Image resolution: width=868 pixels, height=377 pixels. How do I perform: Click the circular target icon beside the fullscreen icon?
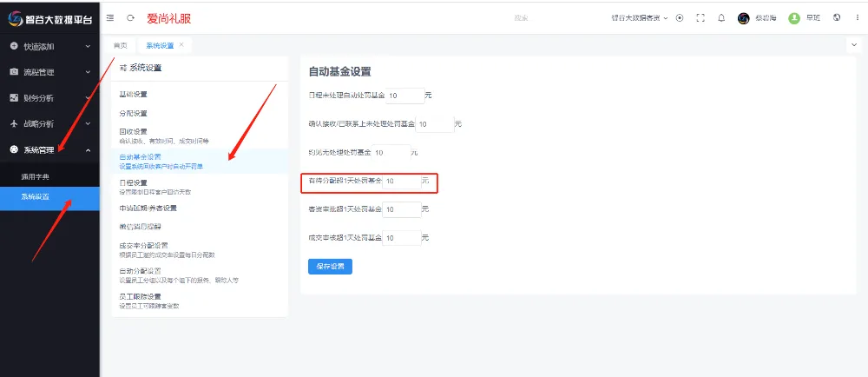[680, 17]
